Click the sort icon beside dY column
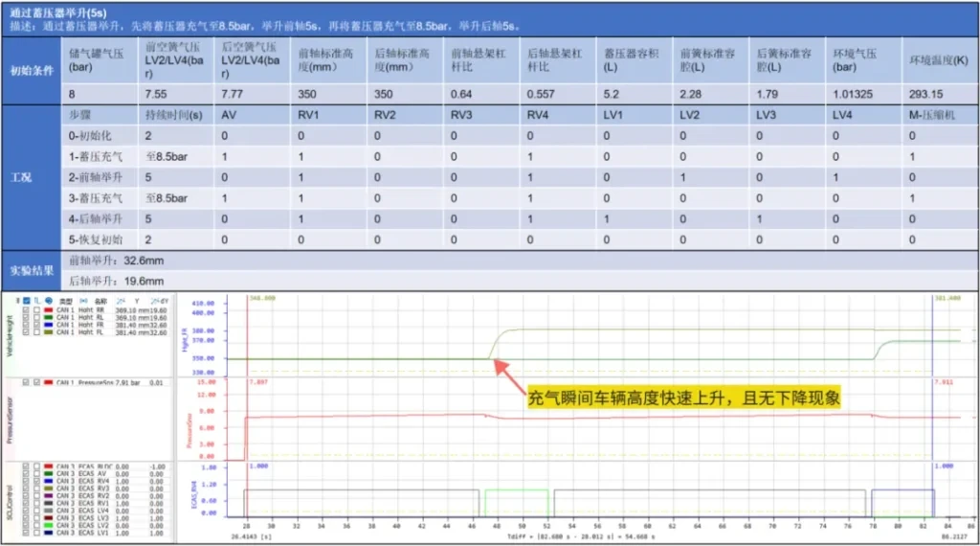The height and width of the screenshot is (546, 980). [x=153, y=300]
